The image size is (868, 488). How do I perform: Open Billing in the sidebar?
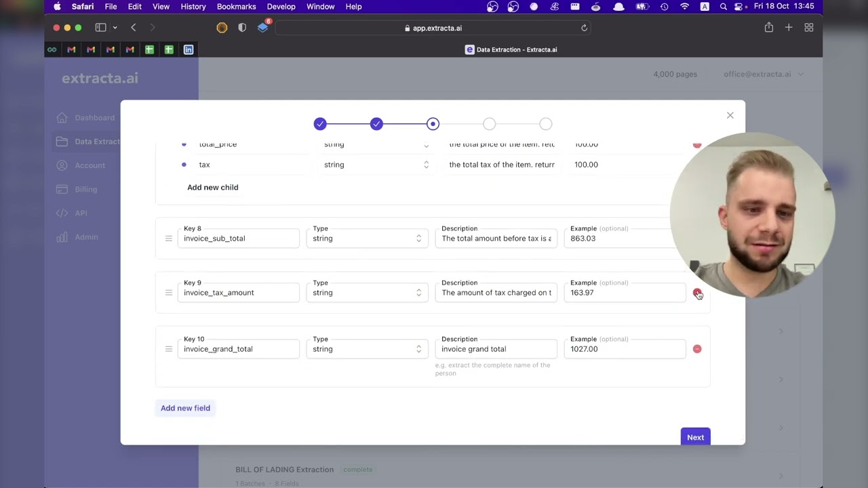tap(77, 189)
